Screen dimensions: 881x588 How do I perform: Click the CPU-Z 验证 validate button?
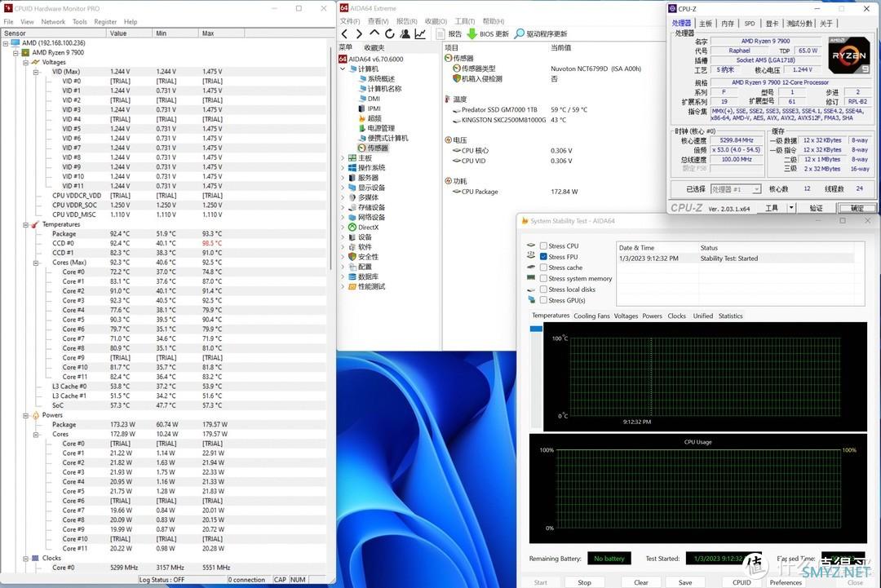coord(816,208)
